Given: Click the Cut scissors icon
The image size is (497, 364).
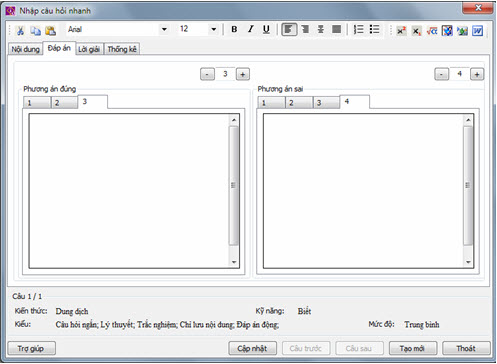Looking at the screenshot, I should (x=20, y=30).
